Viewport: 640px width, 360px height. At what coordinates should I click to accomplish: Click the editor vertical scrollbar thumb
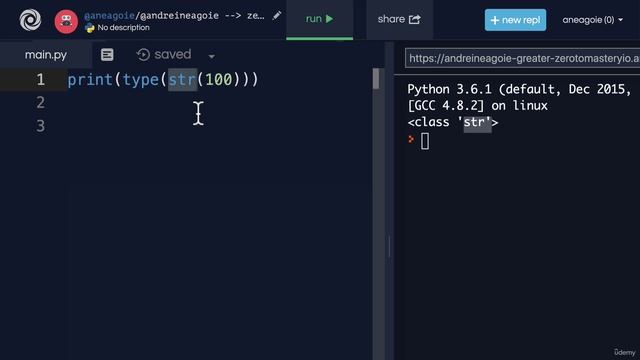click(376, 78)
